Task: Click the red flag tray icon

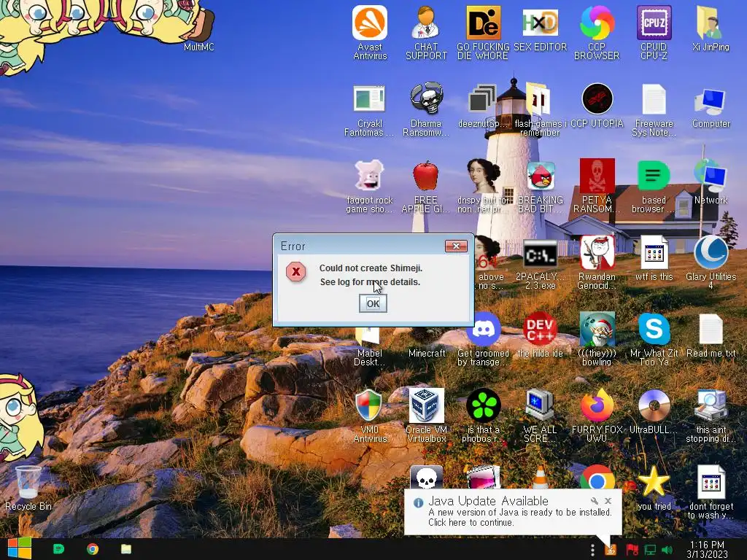Action: click(632, 550)
